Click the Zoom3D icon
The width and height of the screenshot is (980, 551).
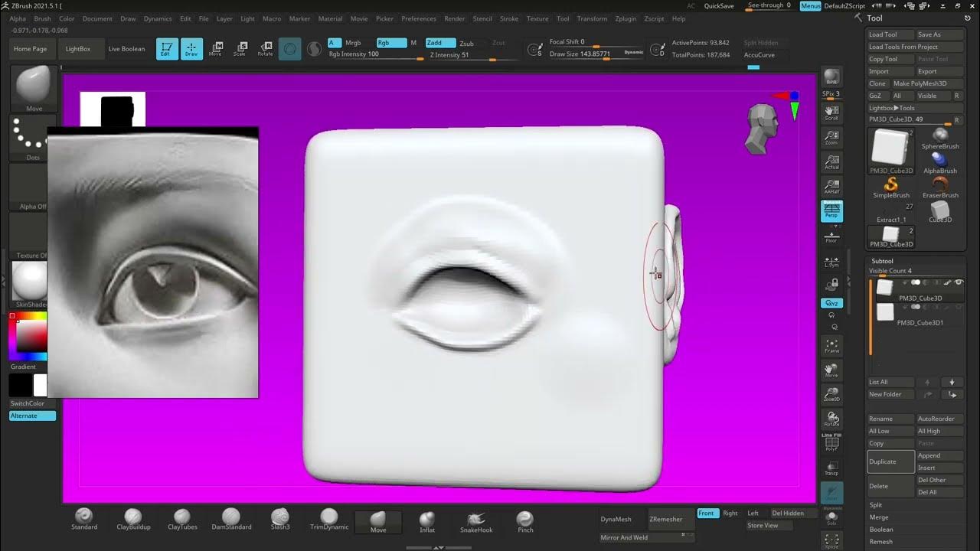(831, 395)
